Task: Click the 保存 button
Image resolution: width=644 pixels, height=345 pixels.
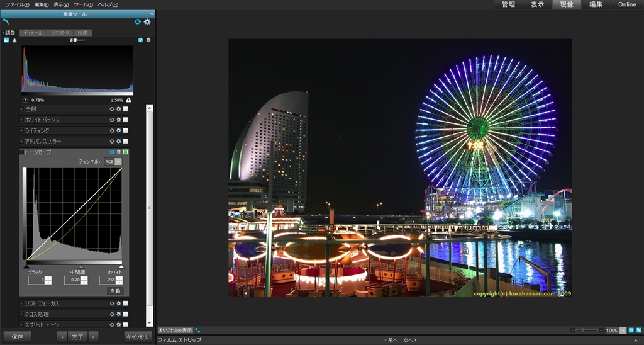Action: coord(17,337)
